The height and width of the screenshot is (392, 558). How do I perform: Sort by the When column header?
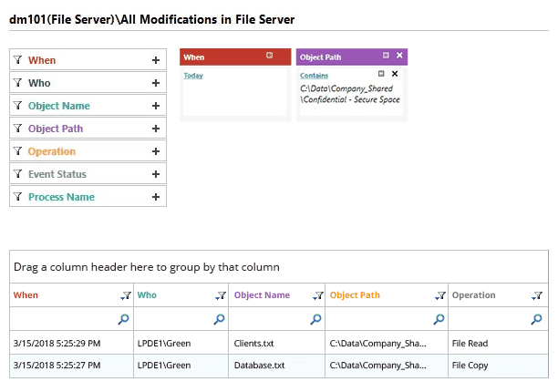(x=26, y=295)
